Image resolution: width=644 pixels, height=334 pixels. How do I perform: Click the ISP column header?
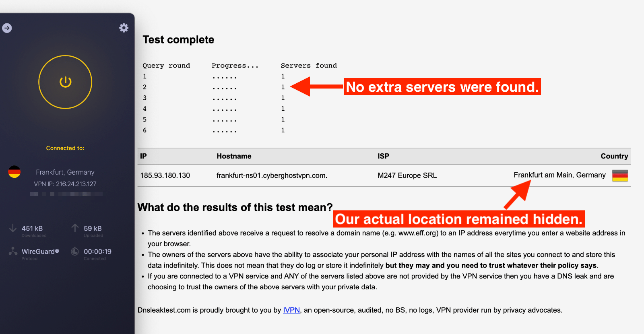pyautogui.click(x=383, y=156)
